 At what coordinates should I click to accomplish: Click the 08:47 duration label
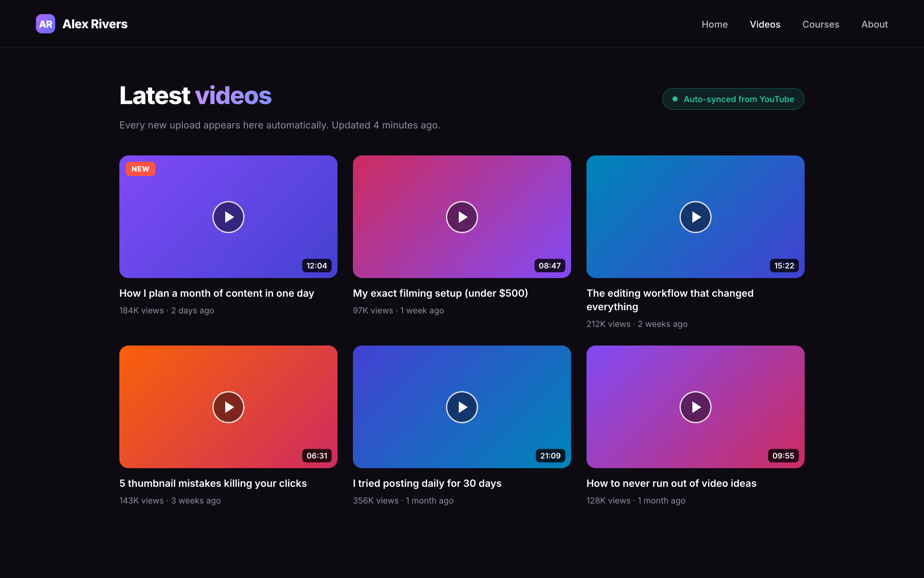(x=550, y=266)
